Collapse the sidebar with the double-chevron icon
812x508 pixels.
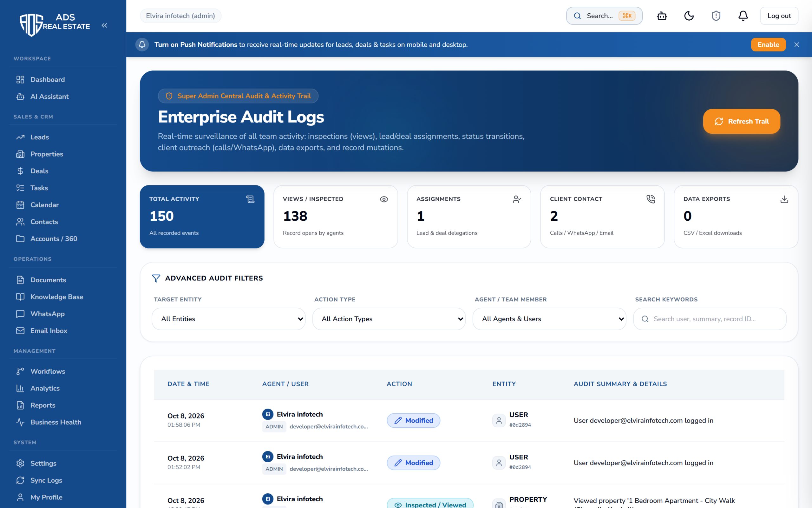[104, 25]
